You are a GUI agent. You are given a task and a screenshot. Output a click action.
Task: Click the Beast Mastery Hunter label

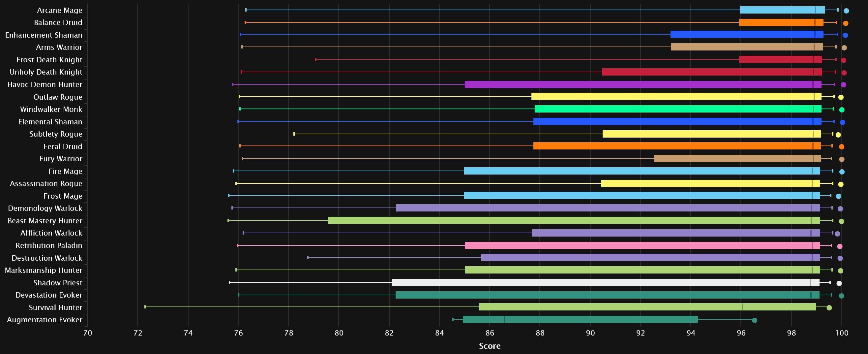pyautogui.click(x=45, y=221)
